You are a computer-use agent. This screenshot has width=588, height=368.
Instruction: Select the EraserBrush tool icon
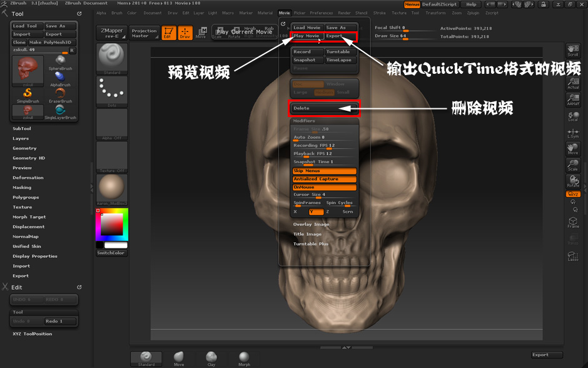[x=60, y=95]
